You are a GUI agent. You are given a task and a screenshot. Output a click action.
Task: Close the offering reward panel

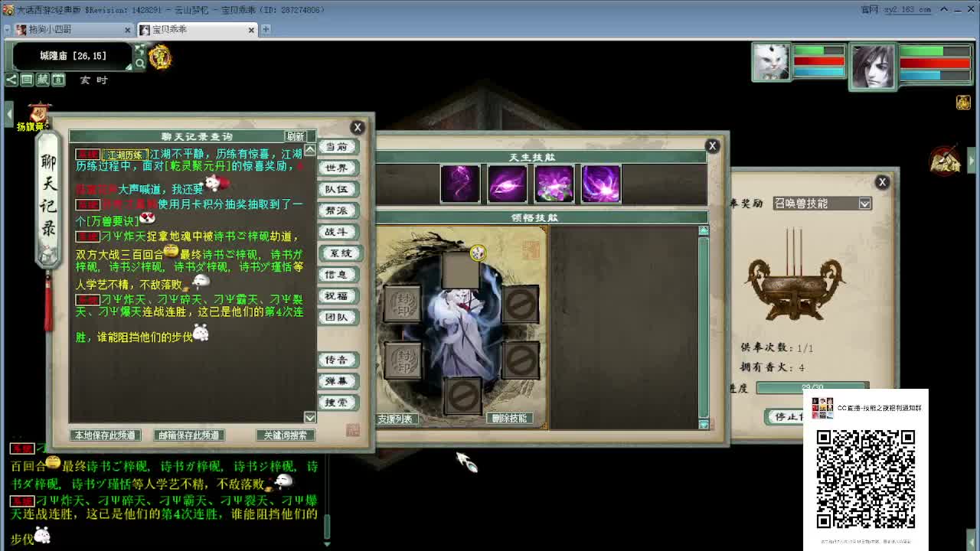(882, 182)
